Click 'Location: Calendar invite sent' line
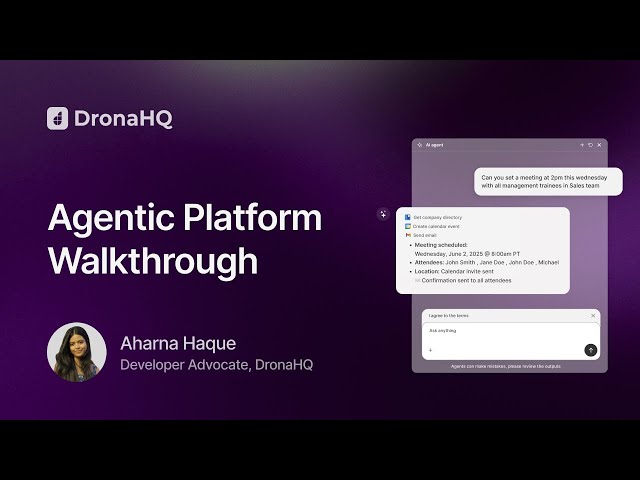This screenshot has width=640, height=480. click(454, 271)
